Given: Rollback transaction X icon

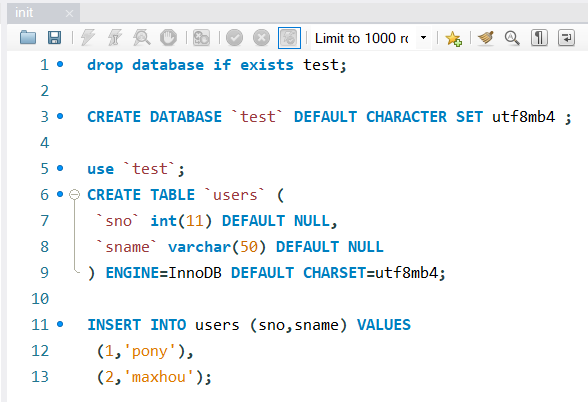Looking at the screenshot, I should pos(261,38).
